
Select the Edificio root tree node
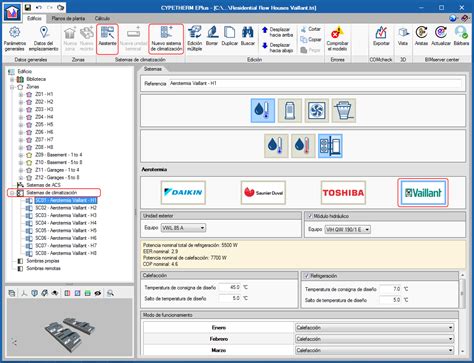coord(24,72)
